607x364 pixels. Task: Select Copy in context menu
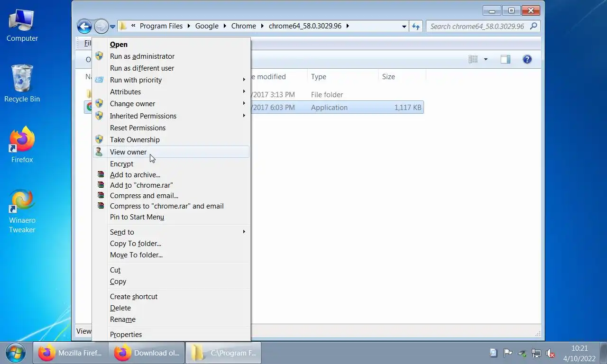point(171,281)
